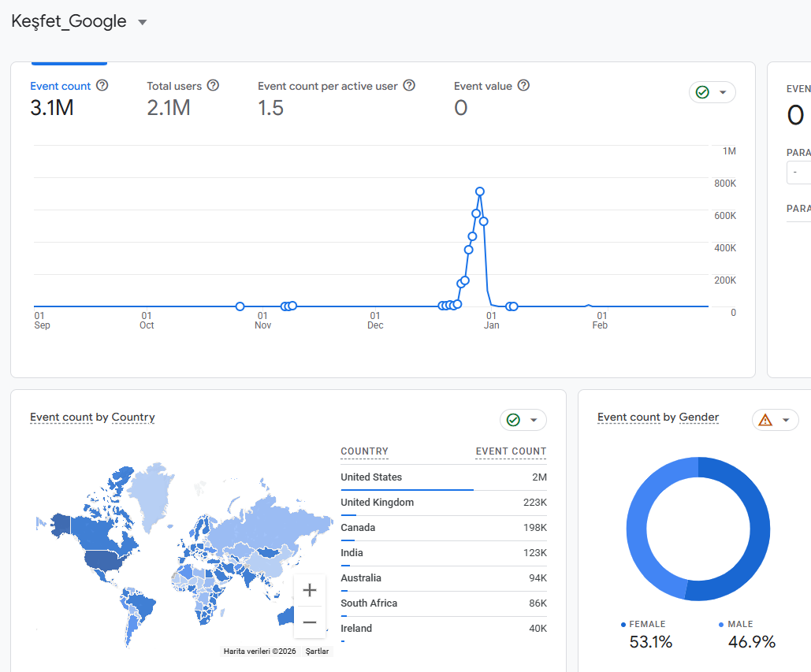The image size is (811, 672).
Task: Open dropdown arrow next to Gender warning
Action: click(x=787, y=420)
